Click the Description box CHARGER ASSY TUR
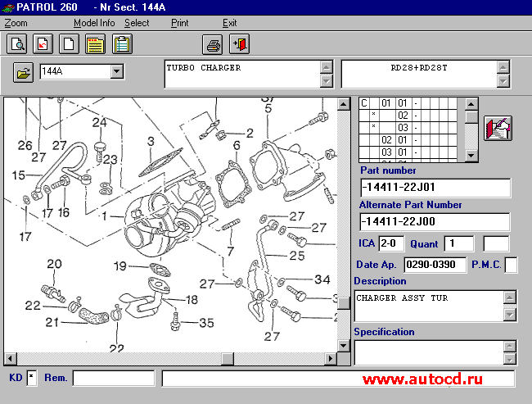The height and width of the screenshot is (404, 532). pos(429,306)
